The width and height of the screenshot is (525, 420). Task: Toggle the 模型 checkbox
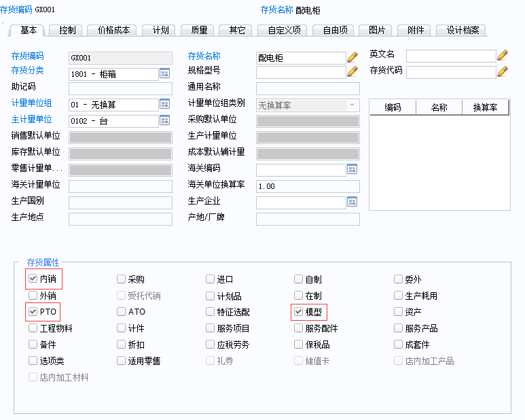(x=298, y=312)
